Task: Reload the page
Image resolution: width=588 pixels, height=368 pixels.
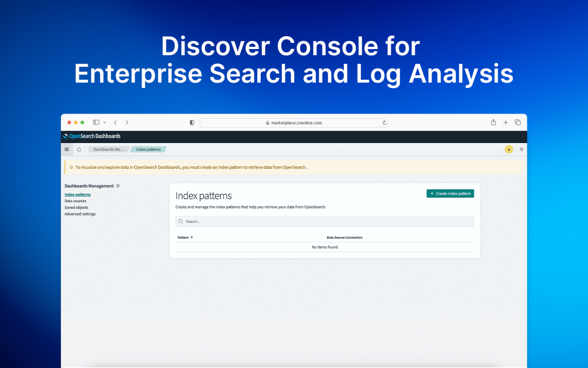Action: pos(384,123)
